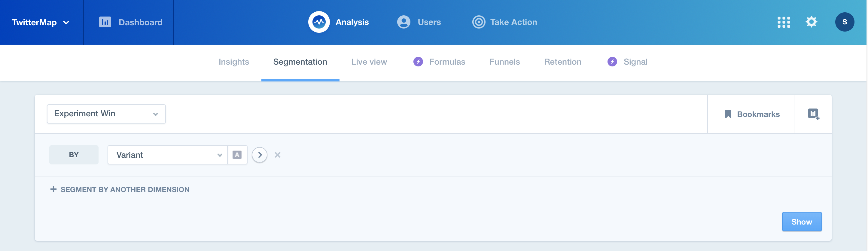Click the plus icon to add dimension
868x251 pixels.
tap(53, 189)
